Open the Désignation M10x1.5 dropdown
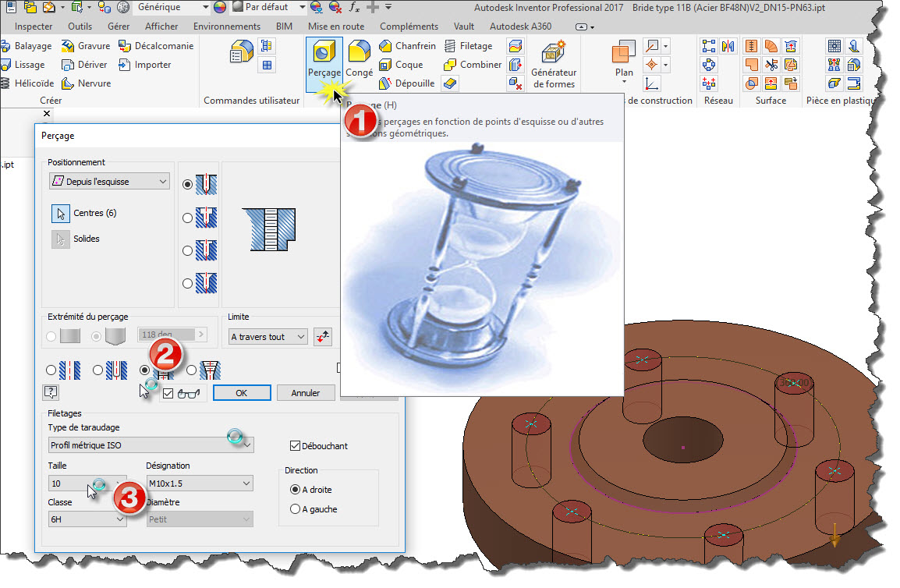 199,484
